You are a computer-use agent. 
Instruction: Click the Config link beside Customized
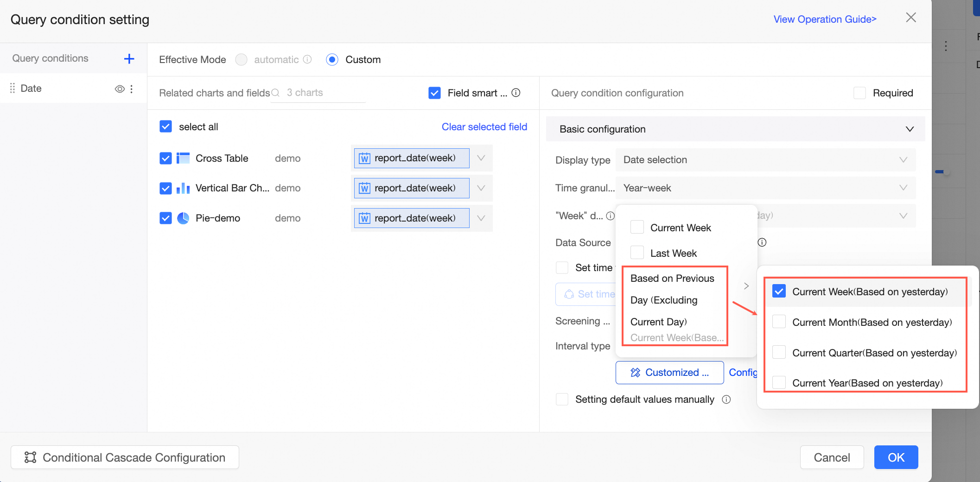(743, 373)
